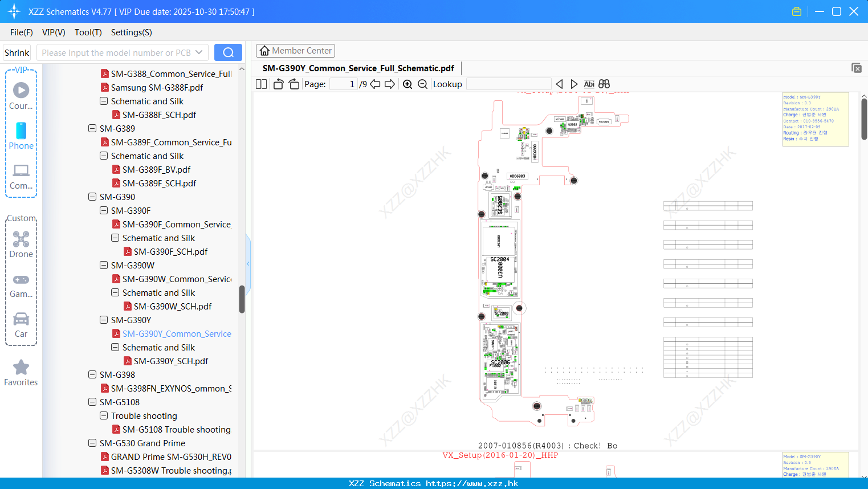Click the Abi text selection icon

[589, 84]
